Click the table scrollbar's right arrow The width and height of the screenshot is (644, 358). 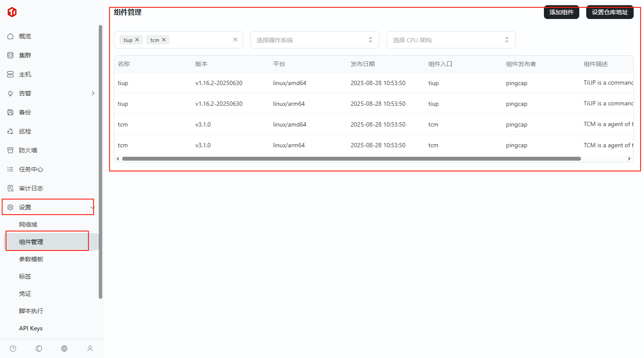[630, 158]
